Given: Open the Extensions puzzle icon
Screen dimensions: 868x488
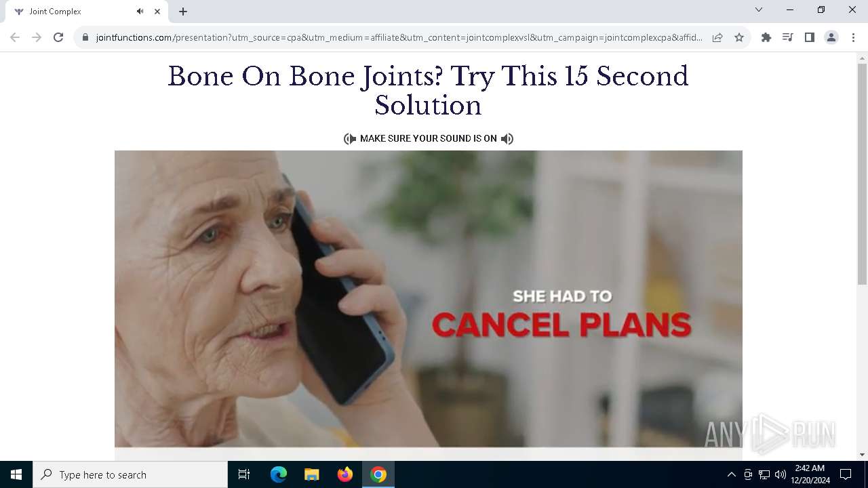Looking at the screenshot, I should pyautogui.click(x=766, y=37).
